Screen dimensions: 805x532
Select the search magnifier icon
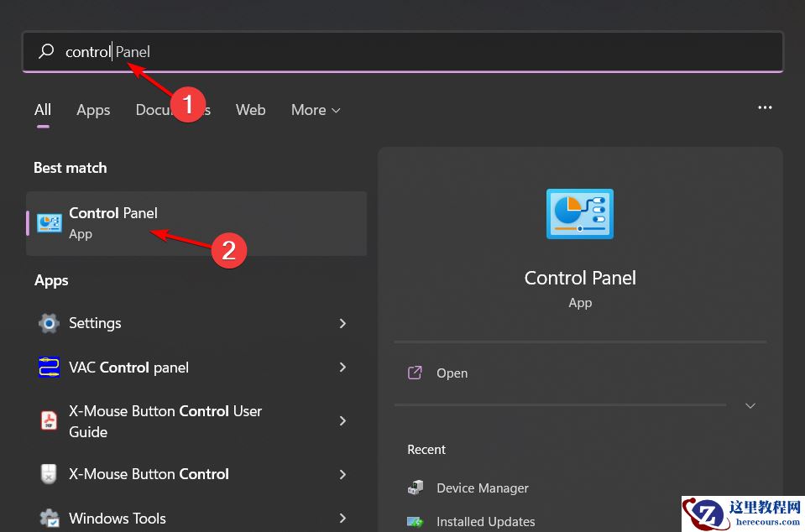coord(45,51)
